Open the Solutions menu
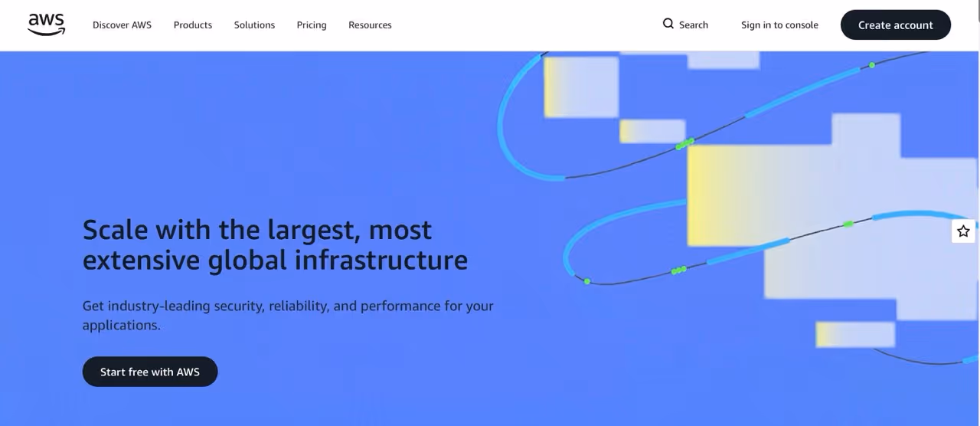The width and height of the screenshot is (980, 426). (254, 25)
